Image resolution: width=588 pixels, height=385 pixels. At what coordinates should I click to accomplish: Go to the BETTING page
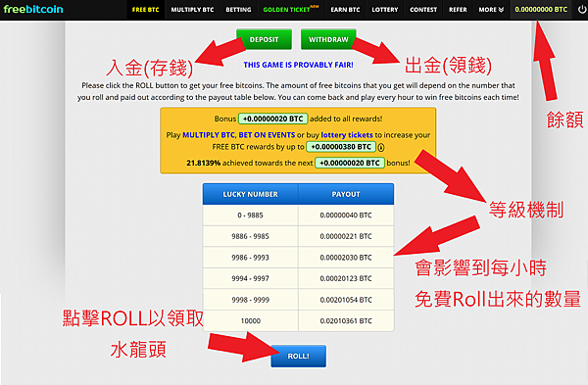click(x=238, y=10)
